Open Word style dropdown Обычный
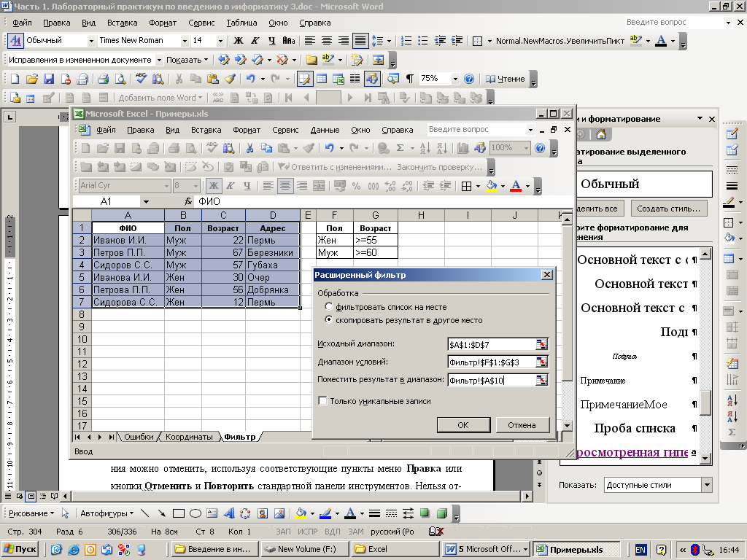 point(91,41)
